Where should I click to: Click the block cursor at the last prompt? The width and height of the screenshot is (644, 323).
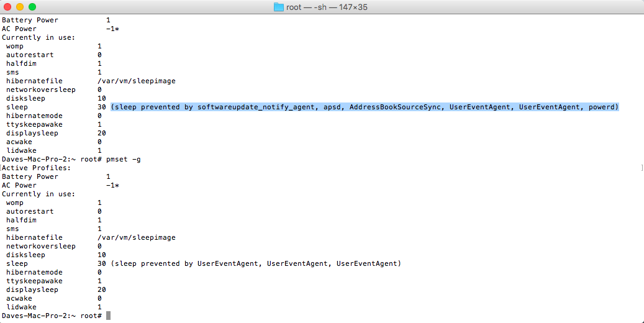[x=109, y=316]
